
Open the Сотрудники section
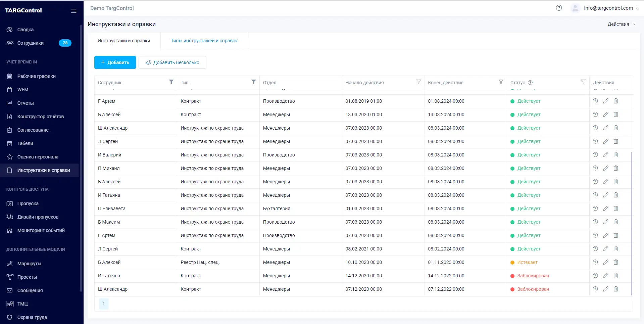(x=30, y=43)
